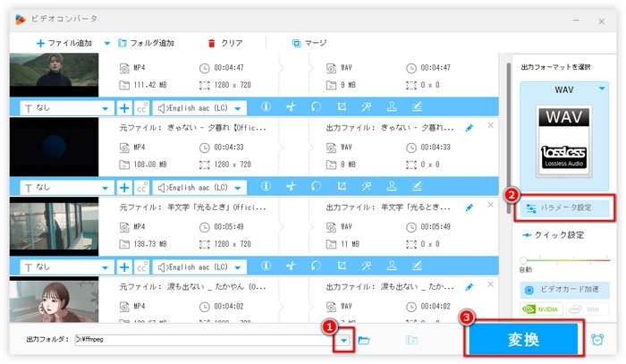Click the rotate icon in the second toolbar row
The image size is (626, 364).
click(x=316, y=187)
